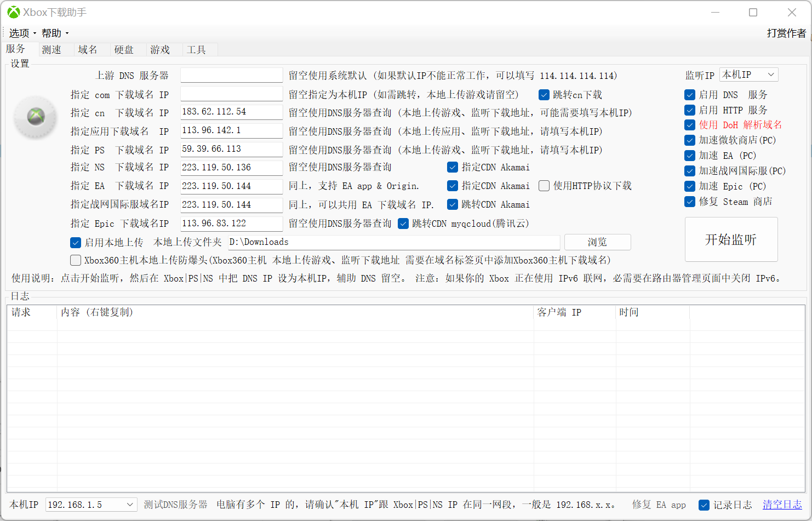This screenshot has height=521, width=812.
Task: Click the 内容（右键复制） column header
Action: pyautogui.click(x=295, y=312)
